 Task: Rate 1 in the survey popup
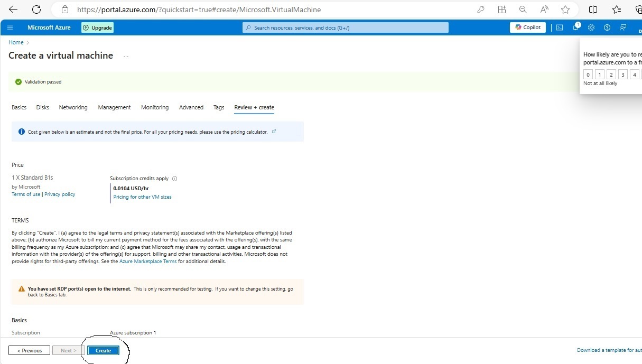600,74
